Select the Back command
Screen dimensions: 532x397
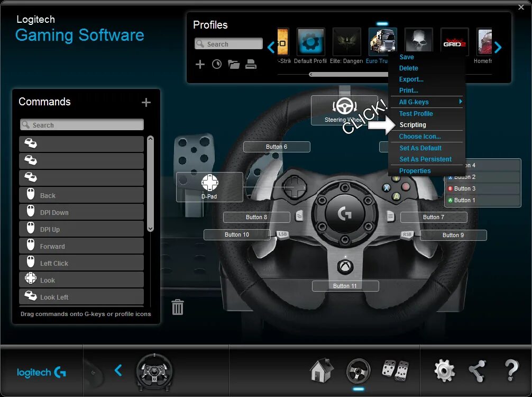(81, 195)
